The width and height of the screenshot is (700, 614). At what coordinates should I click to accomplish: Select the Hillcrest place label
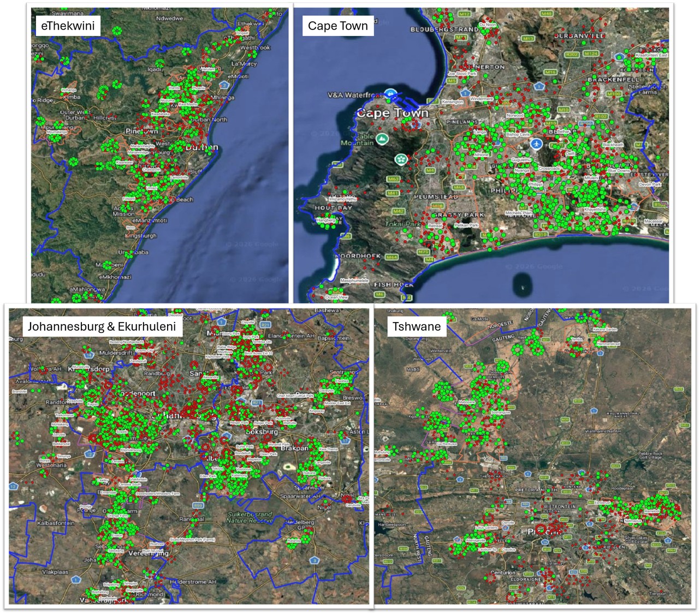click(105, 117)
